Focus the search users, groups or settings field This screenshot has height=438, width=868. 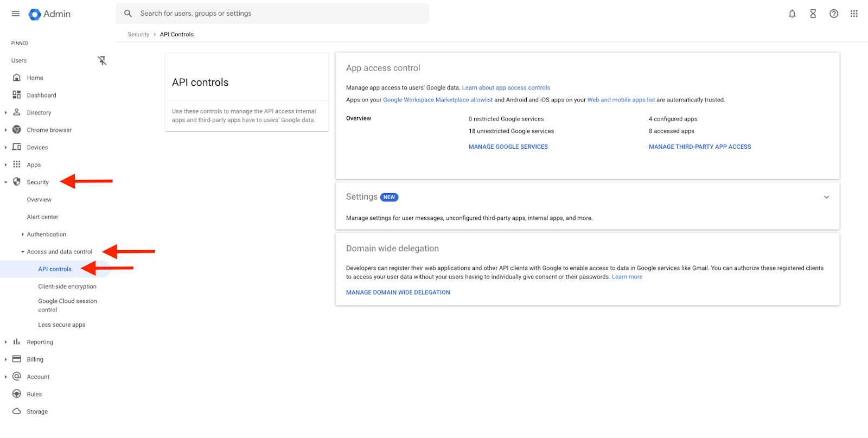click(272, 14)
